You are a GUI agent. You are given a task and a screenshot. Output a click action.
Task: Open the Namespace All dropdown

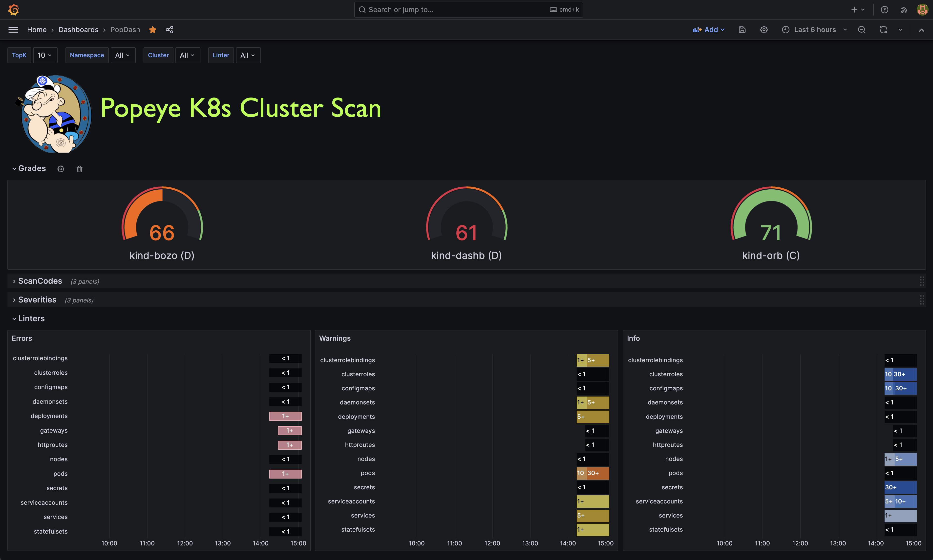[x=122, y=55]
